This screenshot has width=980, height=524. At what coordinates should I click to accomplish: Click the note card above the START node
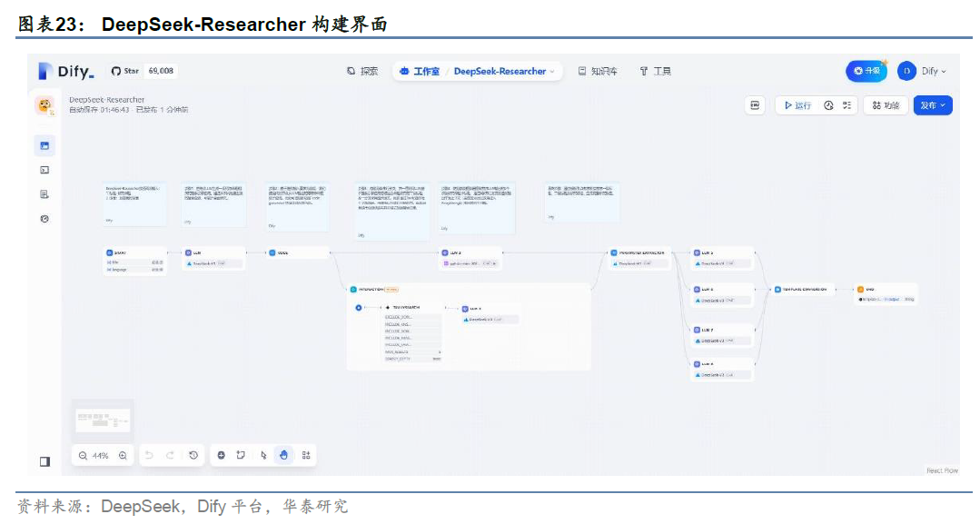[135, 203]
